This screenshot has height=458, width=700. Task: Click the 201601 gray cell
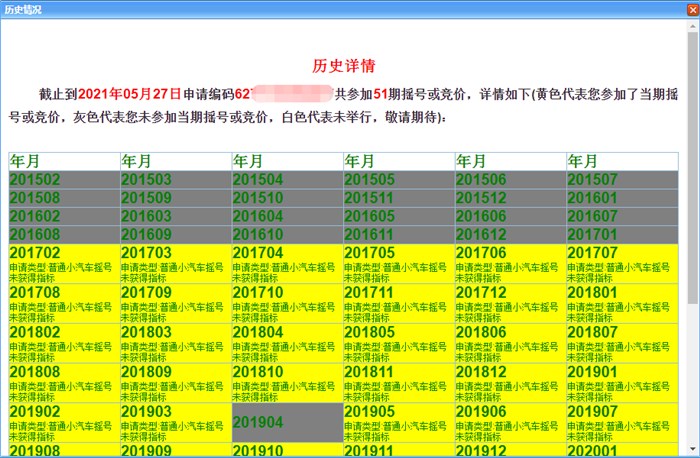point(621,198)
